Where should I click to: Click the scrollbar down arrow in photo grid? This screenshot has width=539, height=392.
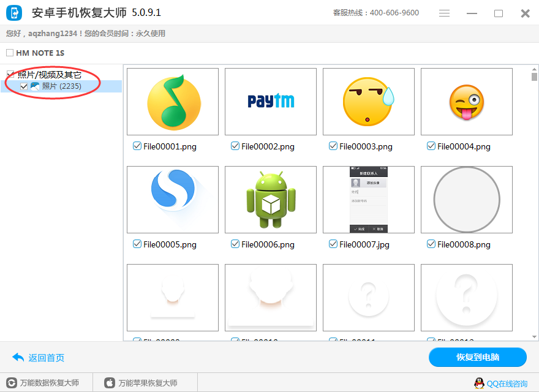534,337
